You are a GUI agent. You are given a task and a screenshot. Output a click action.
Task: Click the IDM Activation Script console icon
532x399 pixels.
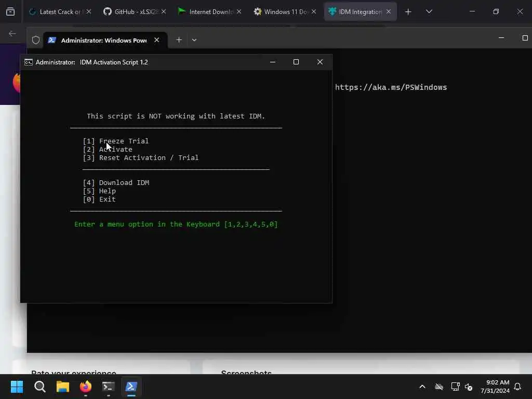(29, 62)
